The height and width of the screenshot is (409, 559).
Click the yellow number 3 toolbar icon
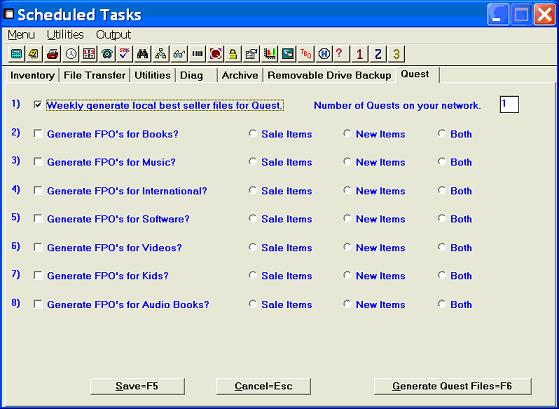coord(396,54)
